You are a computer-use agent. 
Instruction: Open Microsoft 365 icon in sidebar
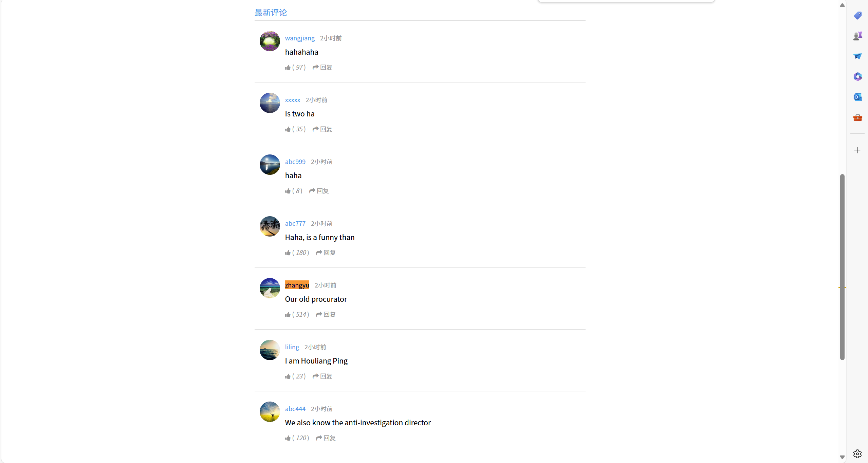tap(857, 77)
